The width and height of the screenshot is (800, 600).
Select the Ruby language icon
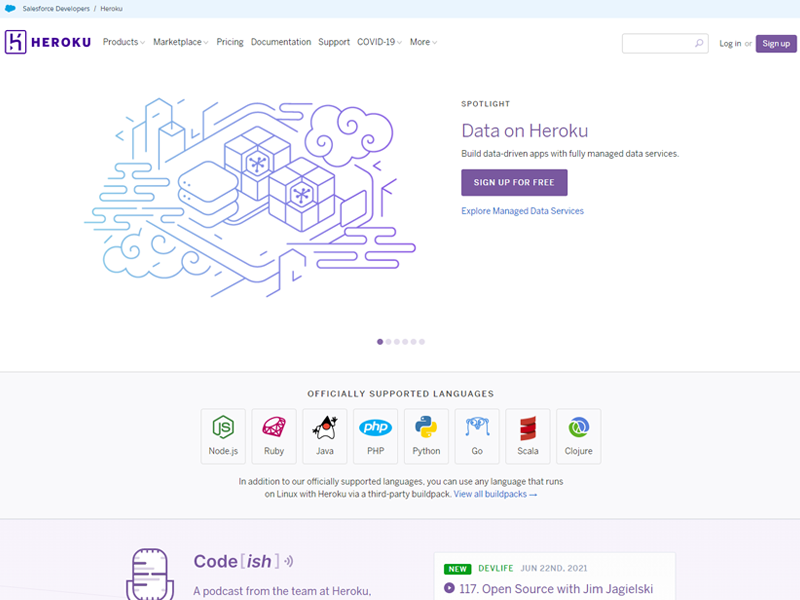[x=274, y=427]
